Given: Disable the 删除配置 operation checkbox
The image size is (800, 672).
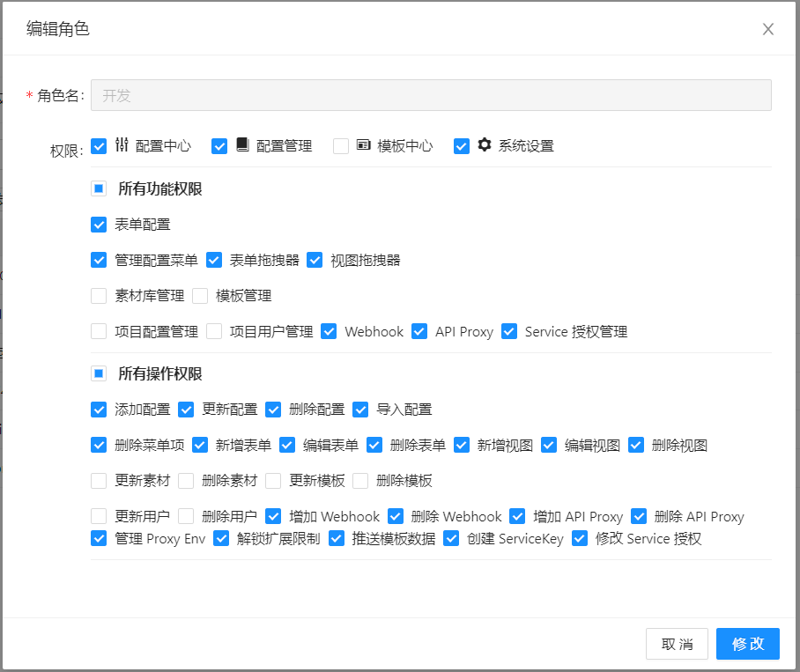Looking at the screenshot, I should click(x=273, y=410).
